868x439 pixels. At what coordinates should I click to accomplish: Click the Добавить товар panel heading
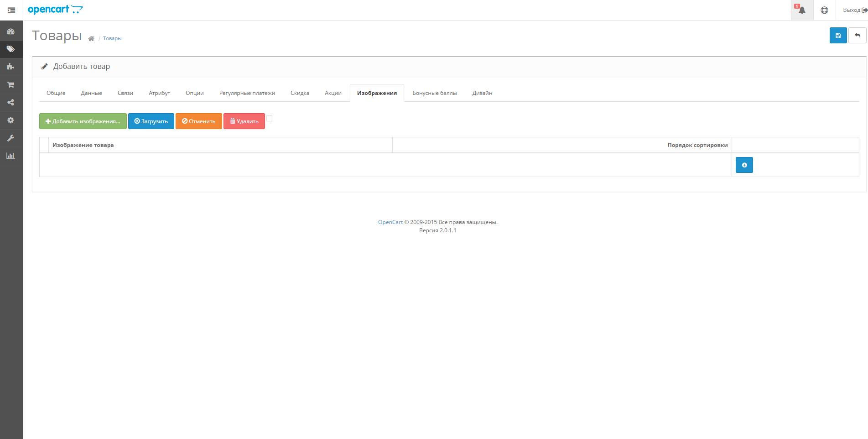pos(82,67)
